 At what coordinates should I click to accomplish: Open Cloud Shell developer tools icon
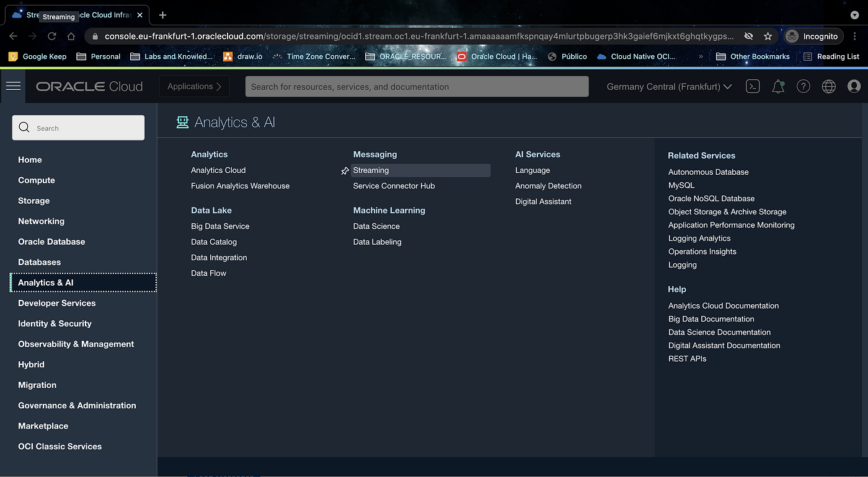point(753,87)
